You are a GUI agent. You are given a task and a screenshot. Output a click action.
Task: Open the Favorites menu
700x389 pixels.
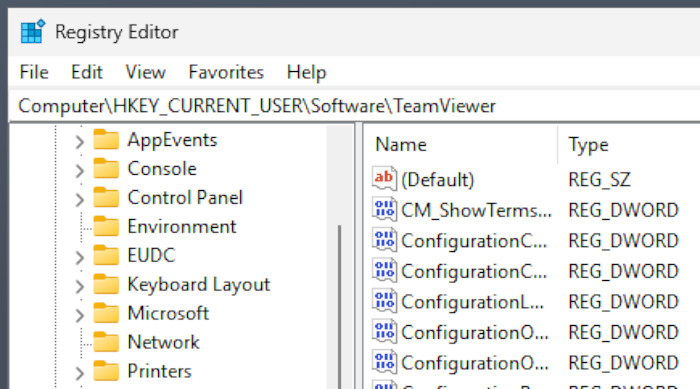click(226, 72)
